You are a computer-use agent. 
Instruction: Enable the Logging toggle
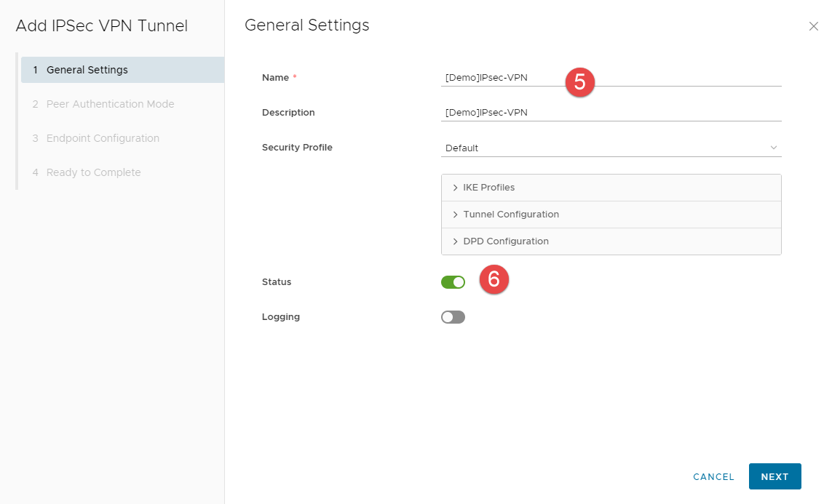pyautogui.click(x=453, y=317)
